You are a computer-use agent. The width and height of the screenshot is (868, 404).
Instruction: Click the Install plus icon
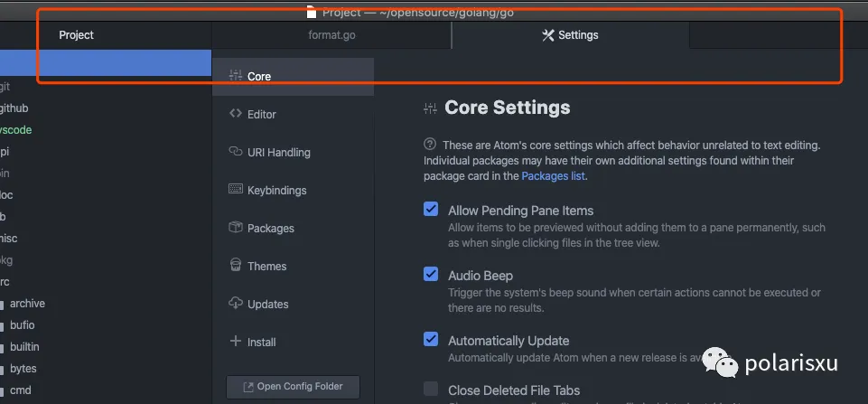tap(236, 342)
